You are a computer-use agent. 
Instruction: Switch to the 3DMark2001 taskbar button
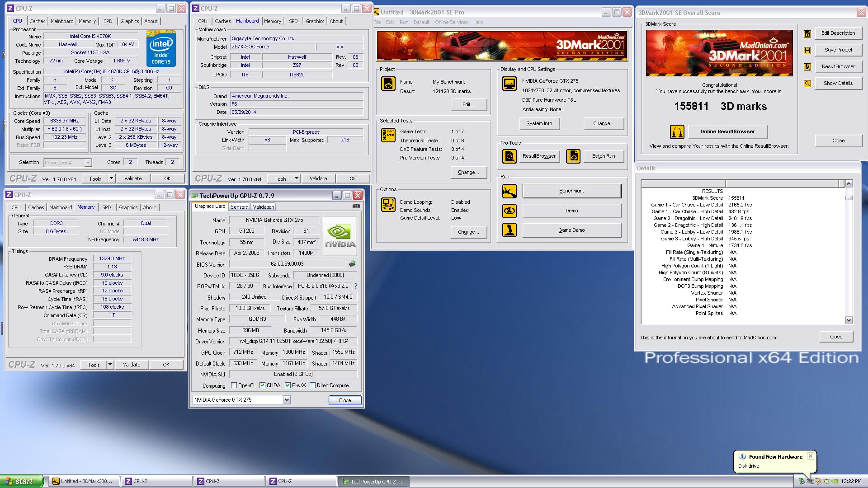[x=85, y=481]
